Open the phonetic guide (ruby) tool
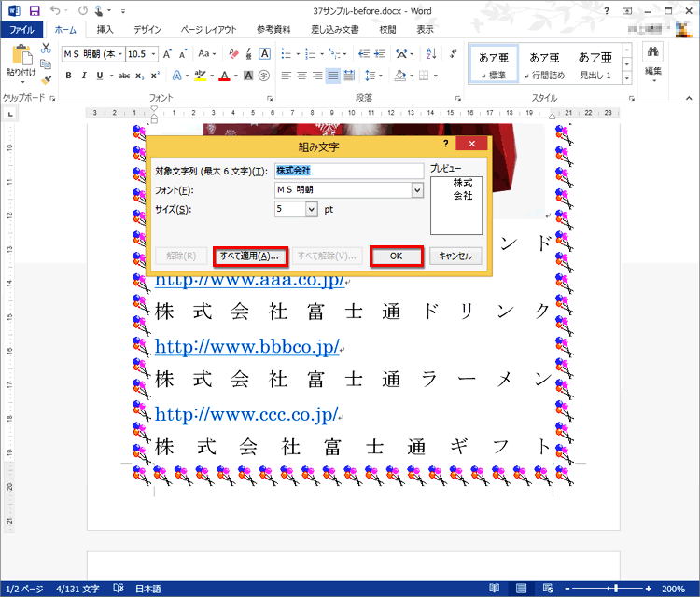Image resolution: width=700 pixels, height=597 pixels. pyautogui.click(x=249, y=54)
